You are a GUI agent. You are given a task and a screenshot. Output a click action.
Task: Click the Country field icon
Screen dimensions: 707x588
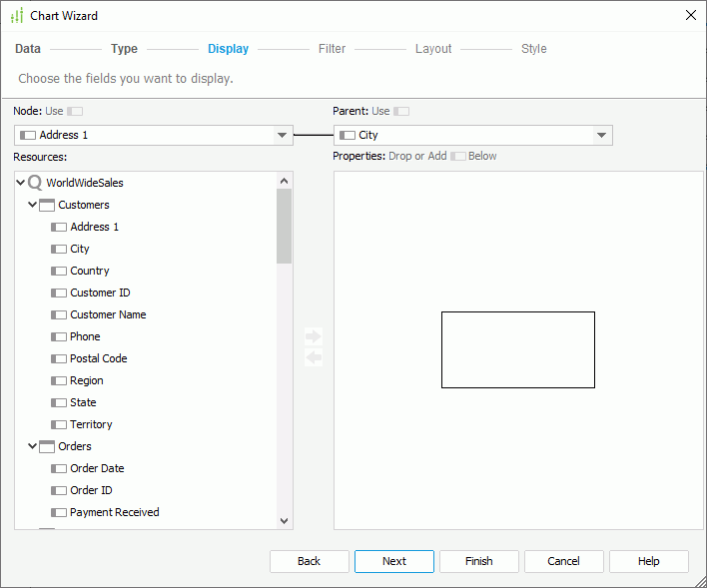click(x=59, y=271)
